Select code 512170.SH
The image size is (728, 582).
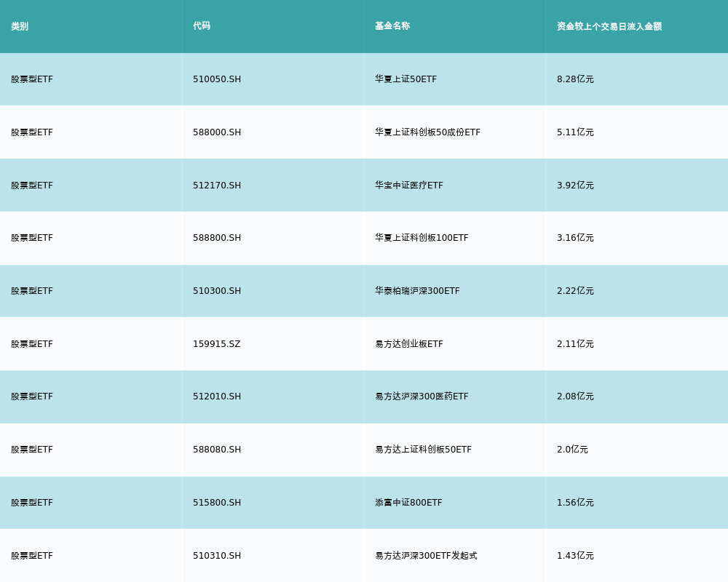click(x=217, y=186)
